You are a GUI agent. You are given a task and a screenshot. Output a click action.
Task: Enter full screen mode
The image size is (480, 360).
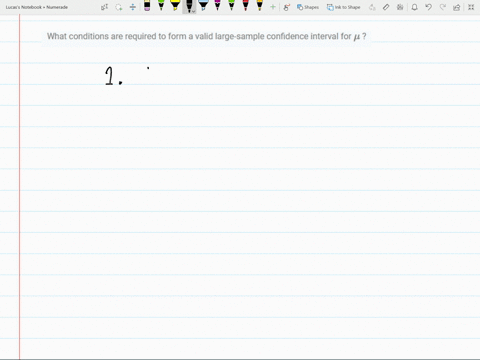click(x=471, y=7)
